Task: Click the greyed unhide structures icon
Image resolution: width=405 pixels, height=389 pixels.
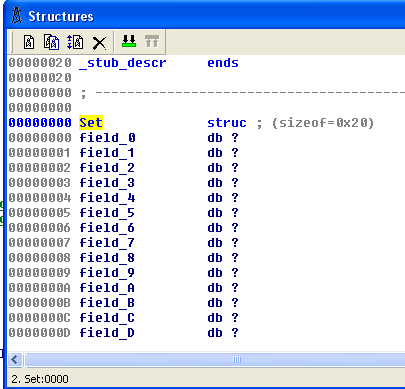Action: click(x=152, y=41)
